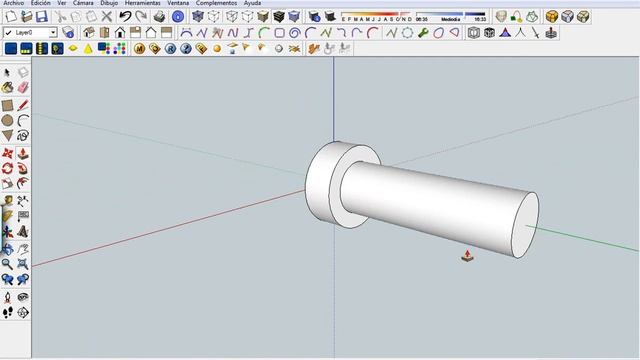Select the Walk footprints tool
Screen dimensions: 640x360
(7, 313)
